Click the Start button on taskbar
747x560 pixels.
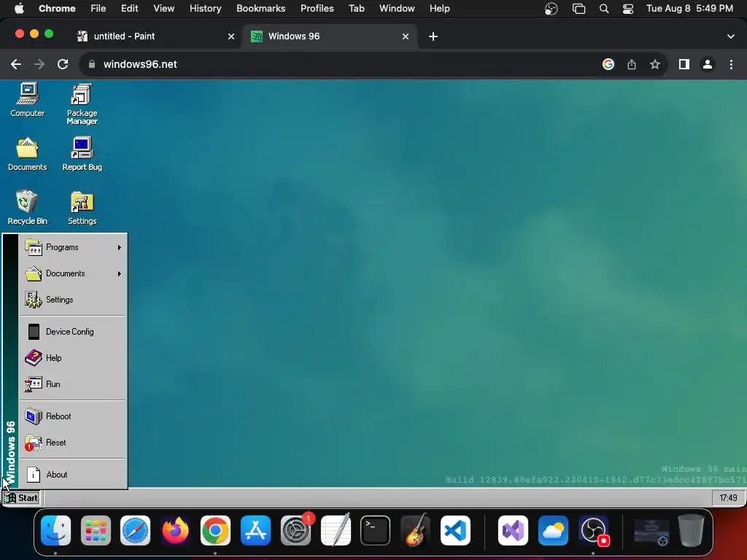pyautogui.click(x=21, y=498)
